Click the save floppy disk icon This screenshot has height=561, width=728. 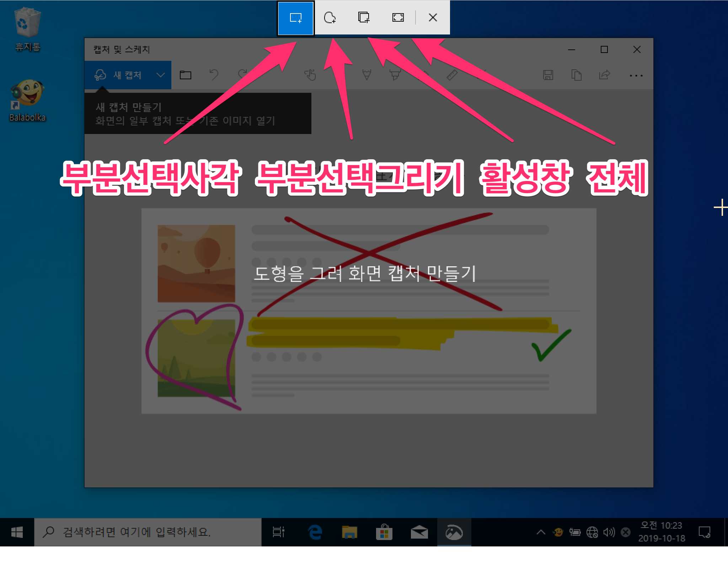click(x=548, y=75)
